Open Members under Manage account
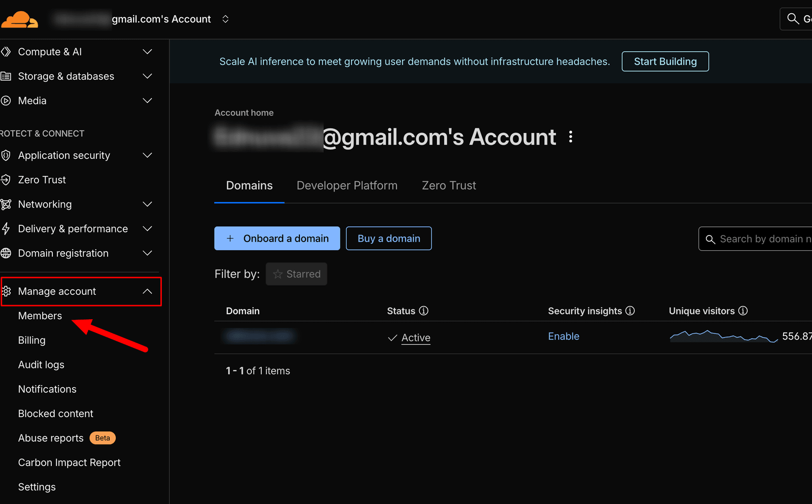This screenshot has width=812, height=504. click(x=40, y=316)
